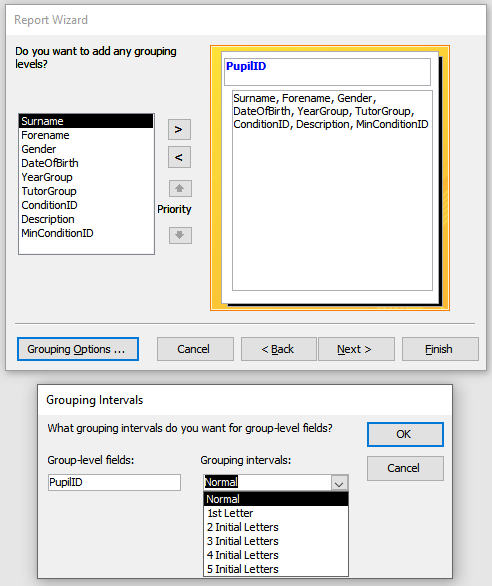Select YearGroup in the field list

tap(86, 177)
